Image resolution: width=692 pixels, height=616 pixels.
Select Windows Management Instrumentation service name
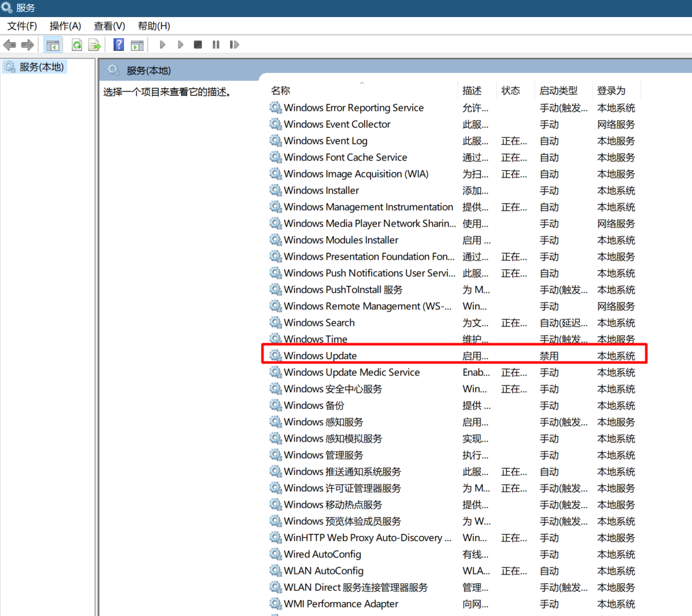(369, 207)
